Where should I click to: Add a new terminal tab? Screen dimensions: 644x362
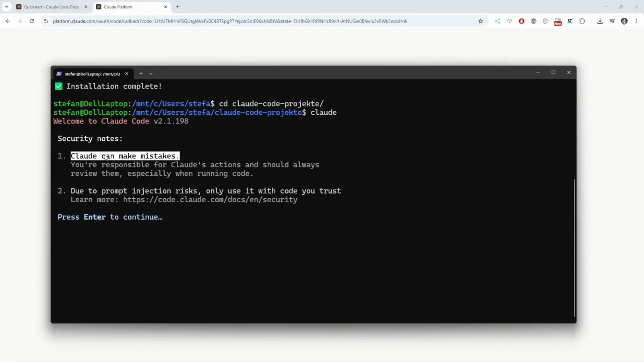(141, 74)
